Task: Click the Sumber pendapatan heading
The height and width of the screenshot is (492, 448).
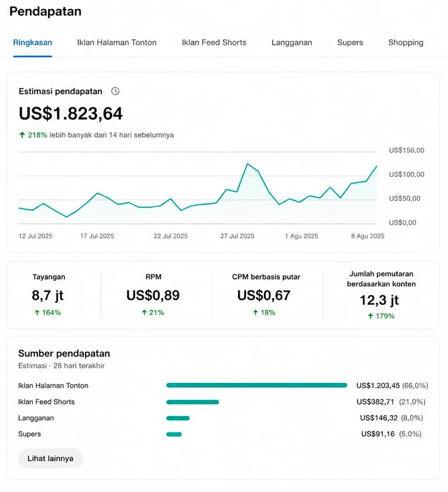Action: point(64,354)
